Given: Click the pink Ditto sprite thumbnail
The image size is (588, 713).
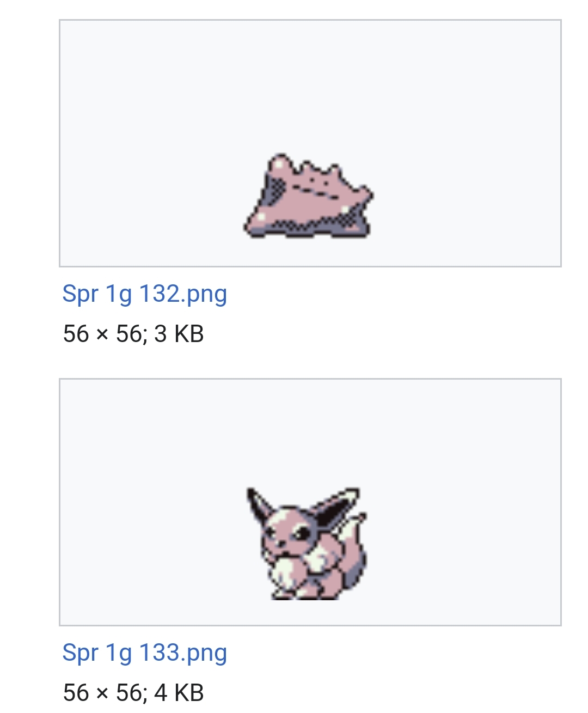Looking at the screenshot, I should pyautogui.click(x=309, y=196).
